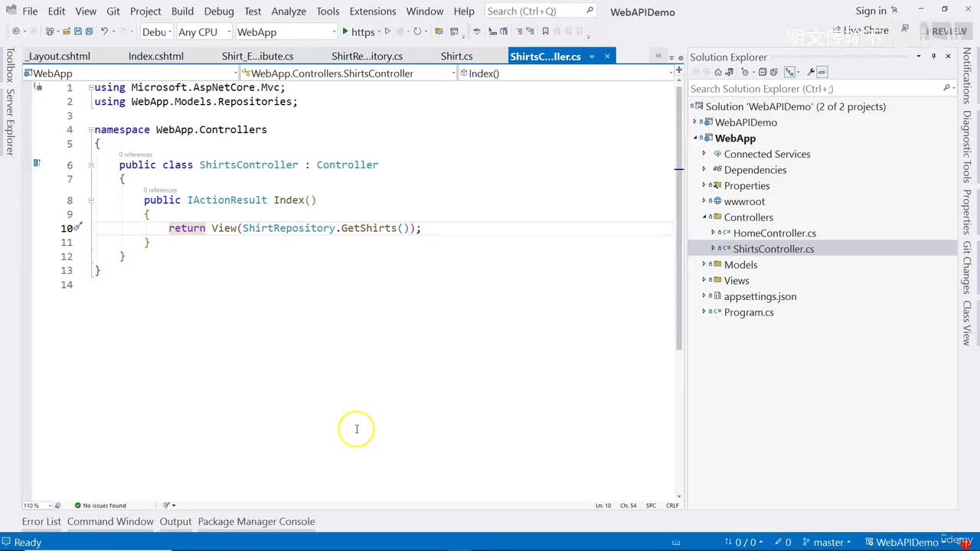
Task: Select HomeController.cs in Solution Explorer
Action: click(774, 233)
